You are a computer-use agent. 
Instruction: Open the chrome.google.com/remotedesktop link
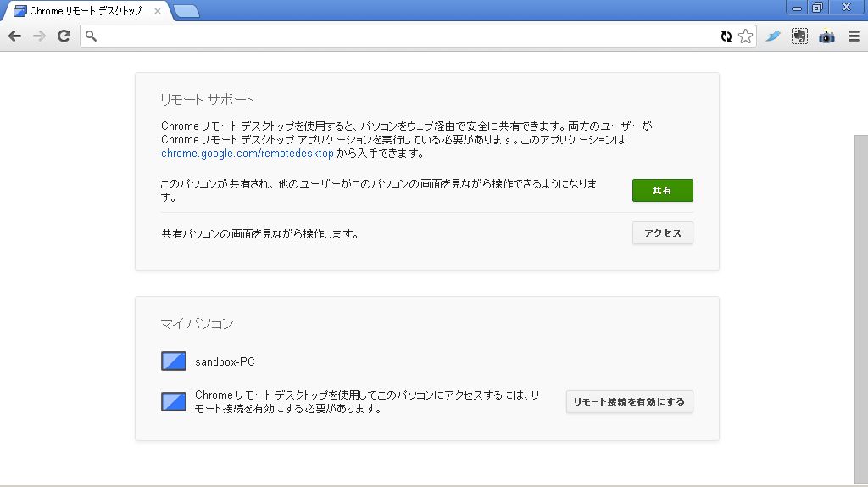pos(248,154)
